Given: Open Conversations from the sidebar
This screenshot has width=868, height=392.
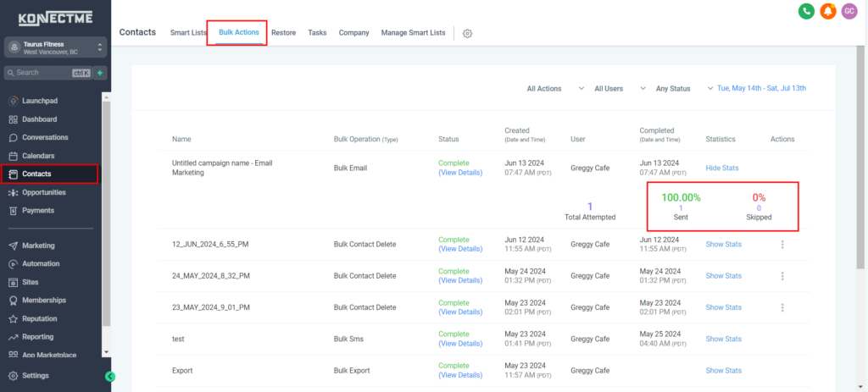Looking at the screenshot, I should [x=45, y=137].
